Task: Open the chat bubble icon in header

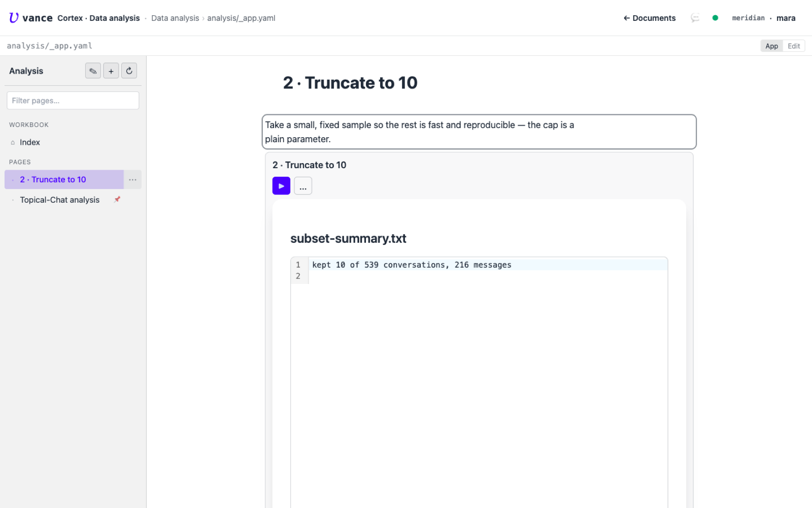Action: tap(695, 18)
